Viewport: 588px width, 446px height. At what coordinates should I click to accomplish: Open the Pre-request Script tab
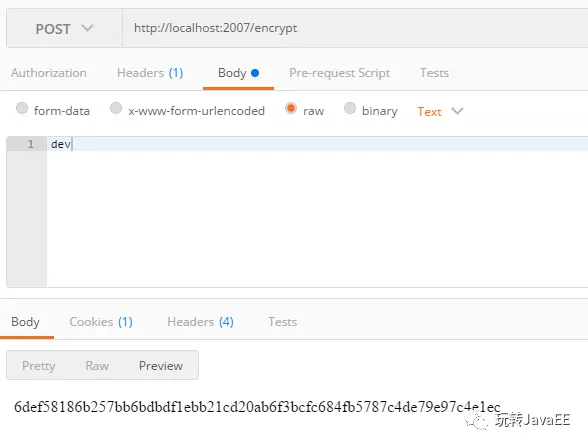(x=339, y=73)
